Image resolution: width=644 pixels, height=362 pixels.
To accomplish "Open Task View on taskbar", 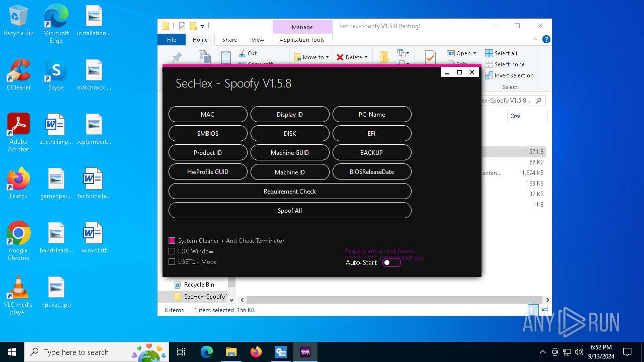I will click(x=181, y=352).
